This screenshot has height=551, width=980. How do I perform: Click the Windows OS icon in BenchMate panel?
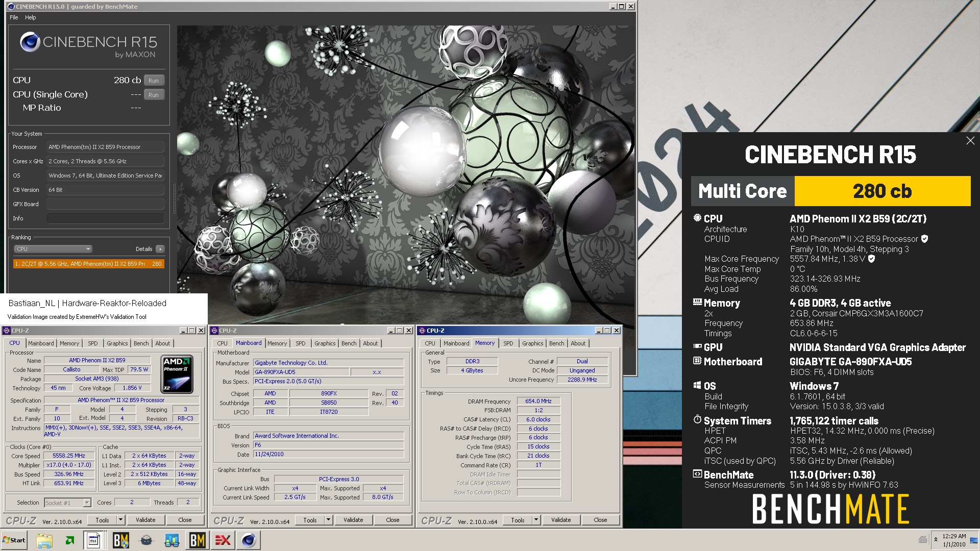pyautogui.click(x=697, y=385)
